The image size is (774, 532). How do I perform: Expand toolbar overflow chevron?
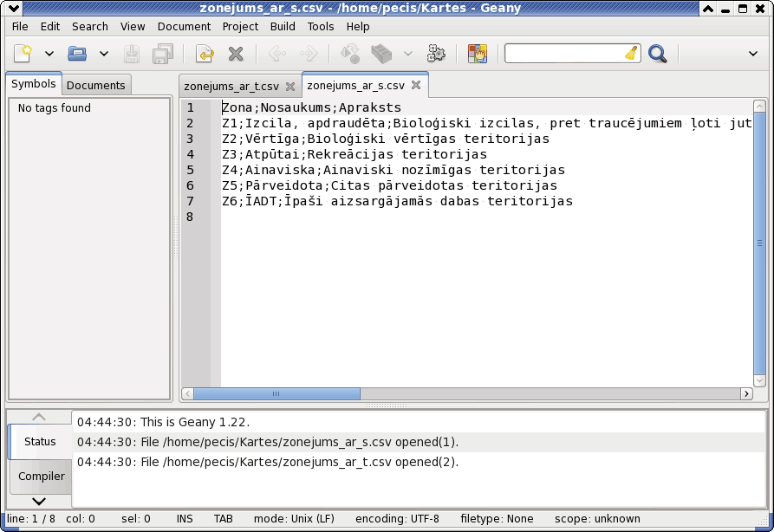[753, 54]
